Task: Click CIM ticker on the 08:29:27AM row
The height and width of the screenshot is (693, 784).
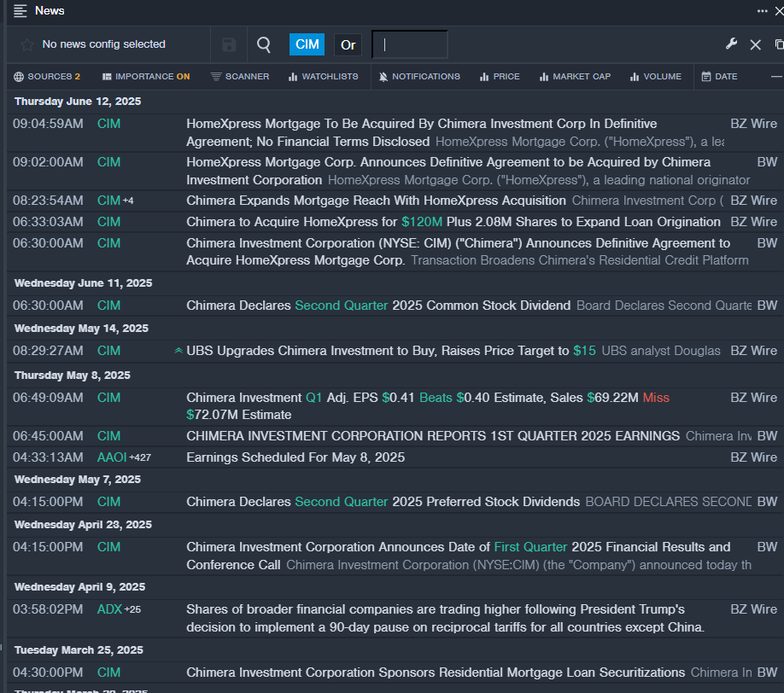Action: [108, 351]
